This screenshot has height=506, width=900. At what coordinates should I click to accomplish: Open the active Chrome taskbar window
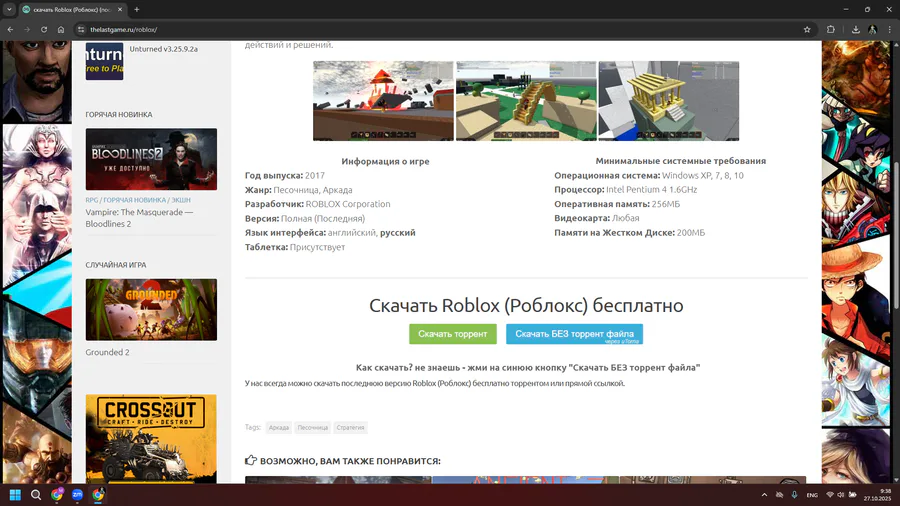98,495
